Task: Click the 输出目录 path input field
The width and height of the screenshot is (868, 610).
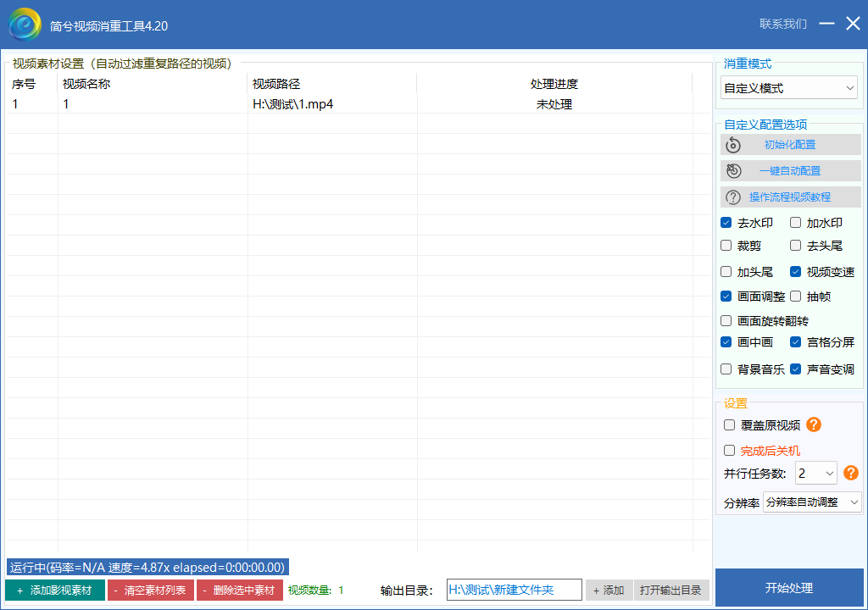Action: pos(515,590)
